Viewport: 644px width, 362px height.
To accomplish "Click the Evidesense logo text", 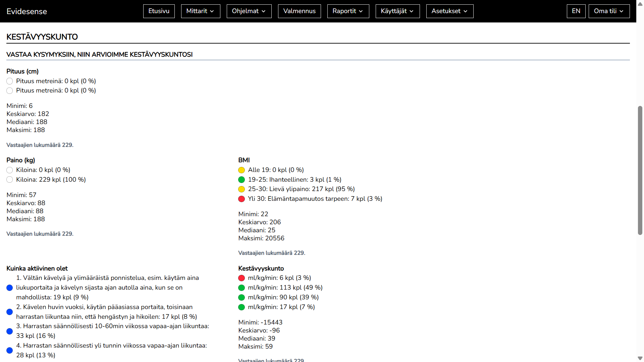I will pos(26,11).
